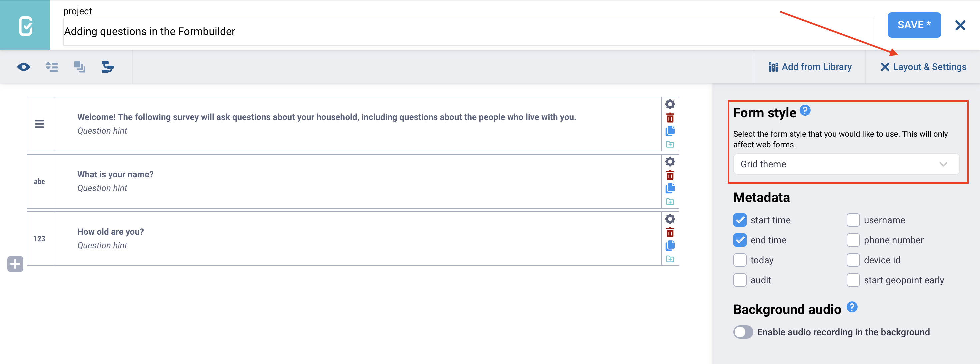Enable the username metadata checkbox

(x=853, y=220)
